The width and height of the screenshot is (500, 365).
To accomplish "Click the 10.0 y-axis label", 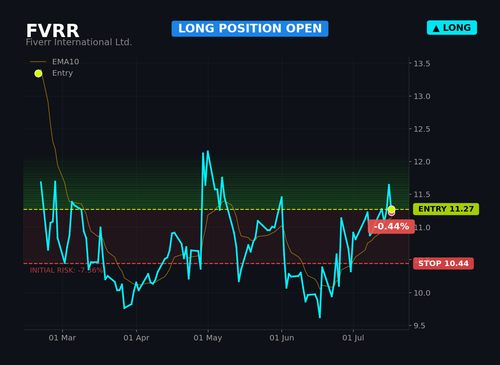I will [422, 293].
